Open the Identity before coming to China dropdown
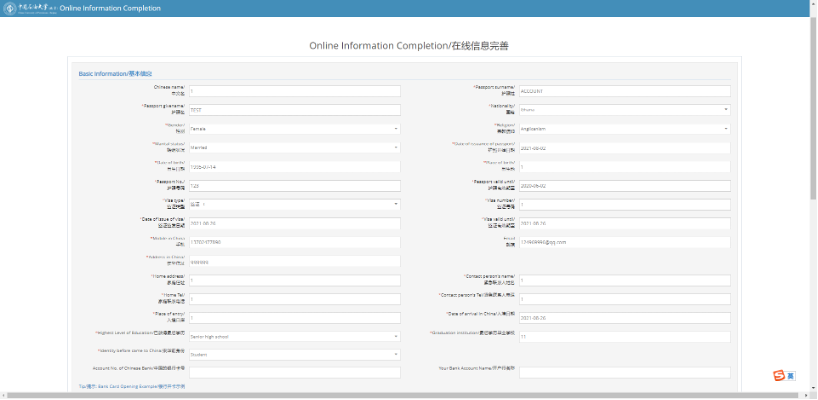Screen dimensions: 818x400 294,354
